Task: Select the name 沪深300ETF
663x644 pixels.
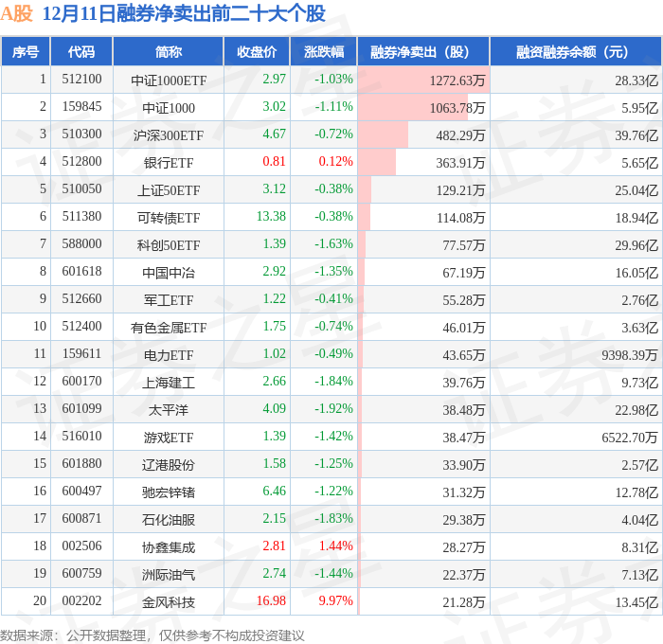Action: point(169,135)
